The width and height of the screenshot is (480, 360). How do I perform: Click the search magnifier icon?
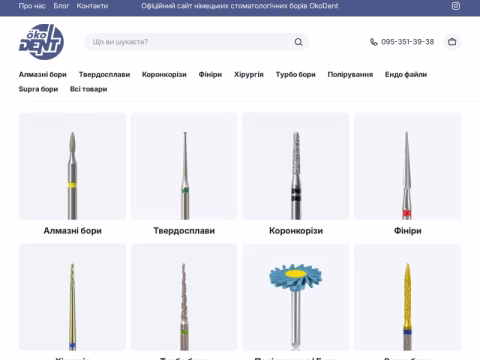[298, 42]
